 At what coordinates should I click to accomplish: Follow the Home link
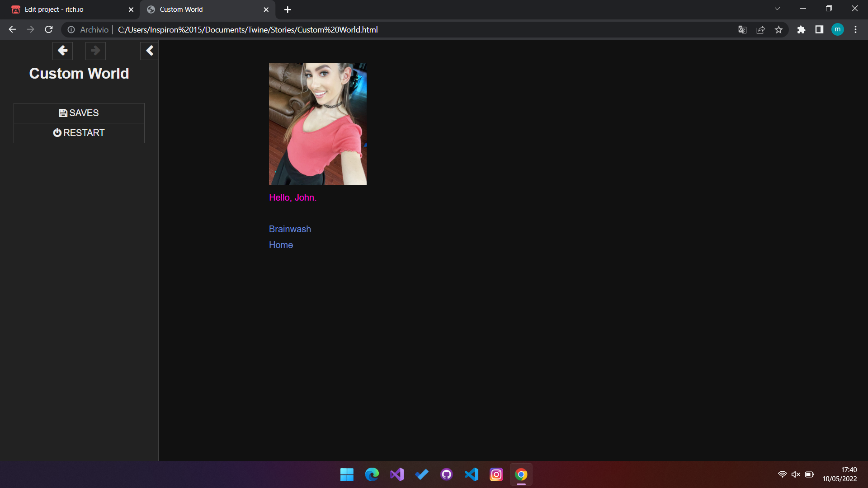(281, 245)
